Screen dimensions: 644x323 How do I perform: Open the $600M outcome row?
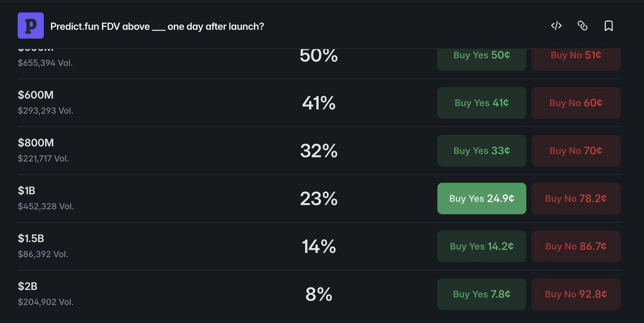[x=319, y=103]
